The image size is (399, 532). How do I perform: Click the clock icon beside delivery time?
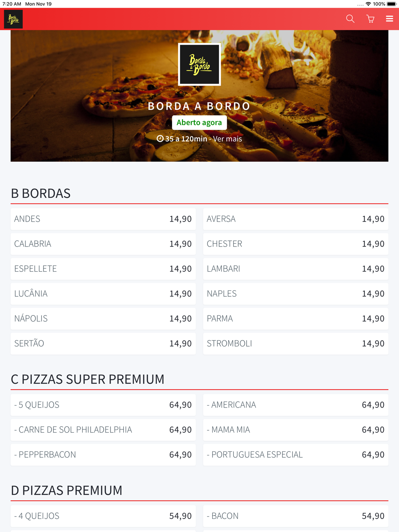[160, 138]
